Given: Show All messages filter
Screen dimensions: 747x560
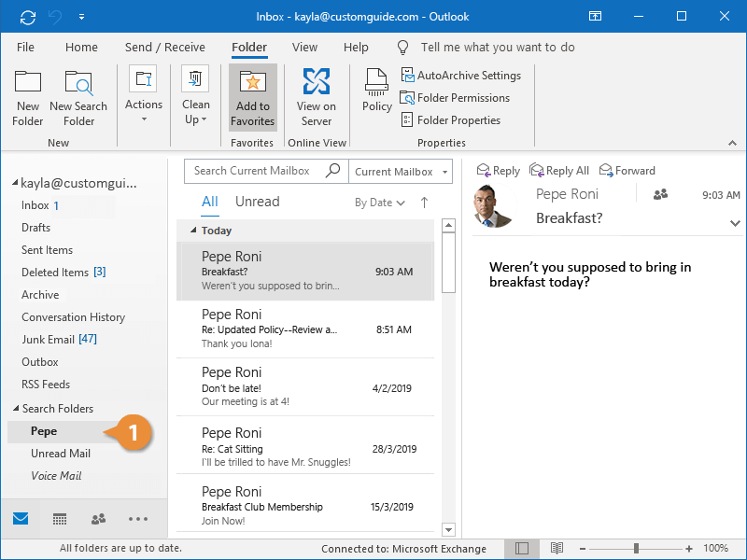Looking at the screenshot, I should click(209, 202).
